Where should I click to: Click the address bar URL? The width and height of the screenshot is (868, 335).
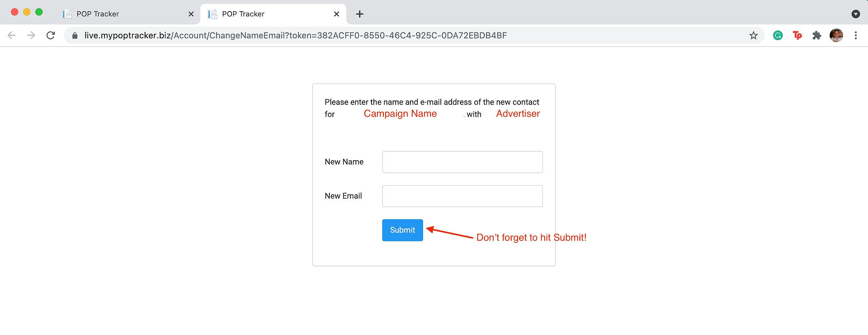[296, 35]
